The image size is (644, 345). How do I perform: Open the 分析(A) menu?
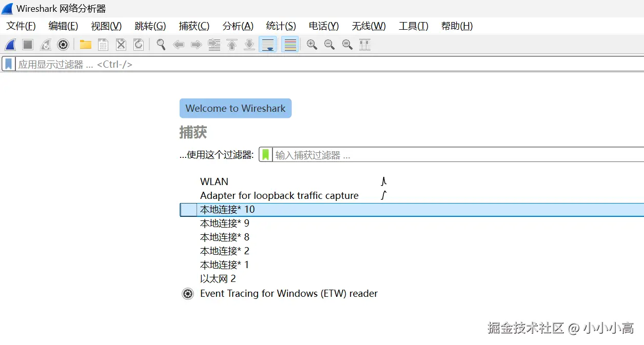click(x=238, y=26)
